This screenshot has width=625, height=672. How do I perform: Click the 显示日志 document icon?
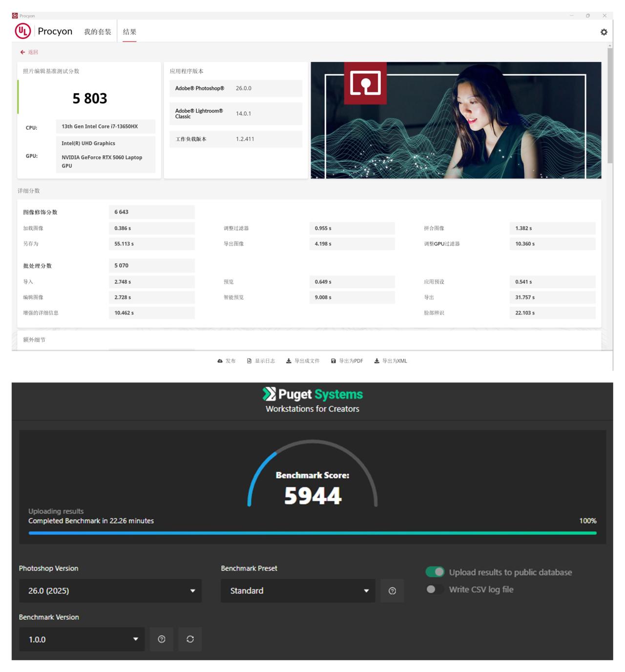point(249,361)
